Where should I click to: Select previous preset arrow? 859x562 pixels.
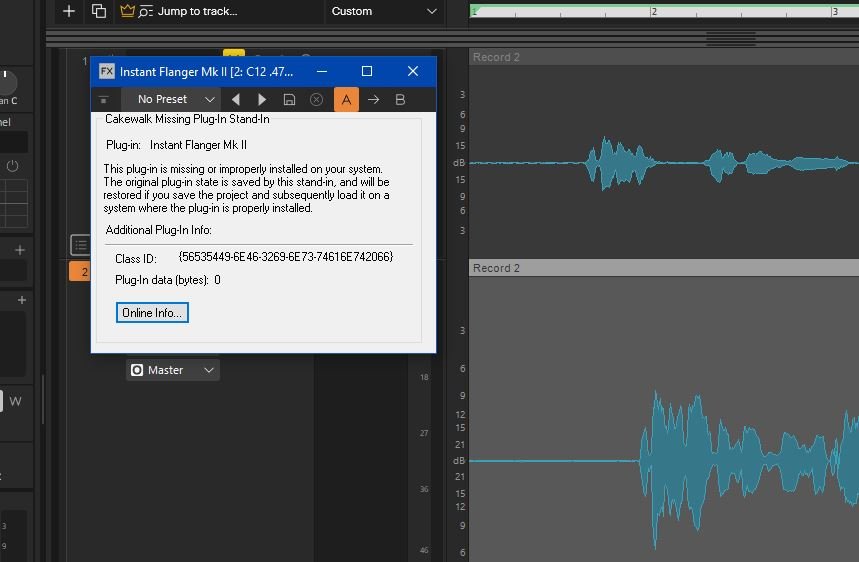(x=236, y=99)
